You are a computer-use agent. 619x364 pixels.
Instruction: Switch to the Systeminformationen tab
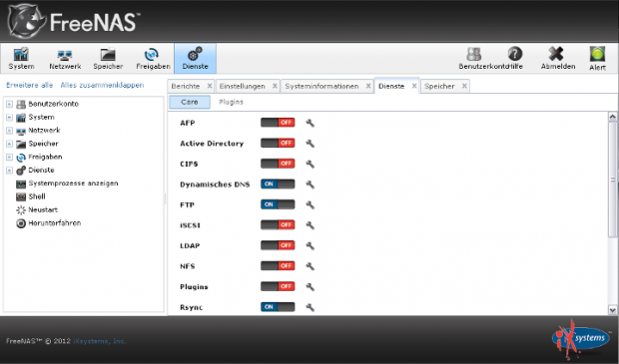pos(321,86)
